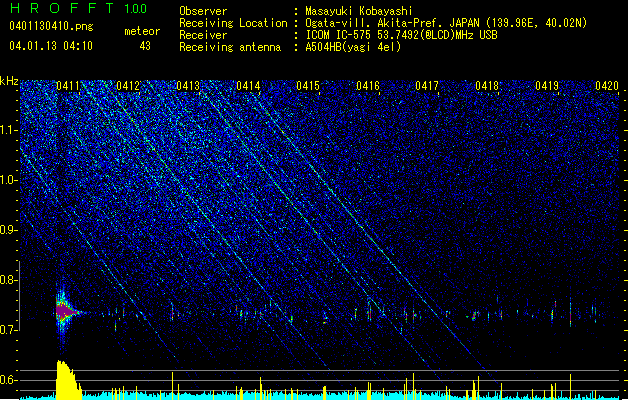Screen dimensions: 629x400
Task: Click the ICOM IC-575 receiver description
Action: (x=402, y=35)
